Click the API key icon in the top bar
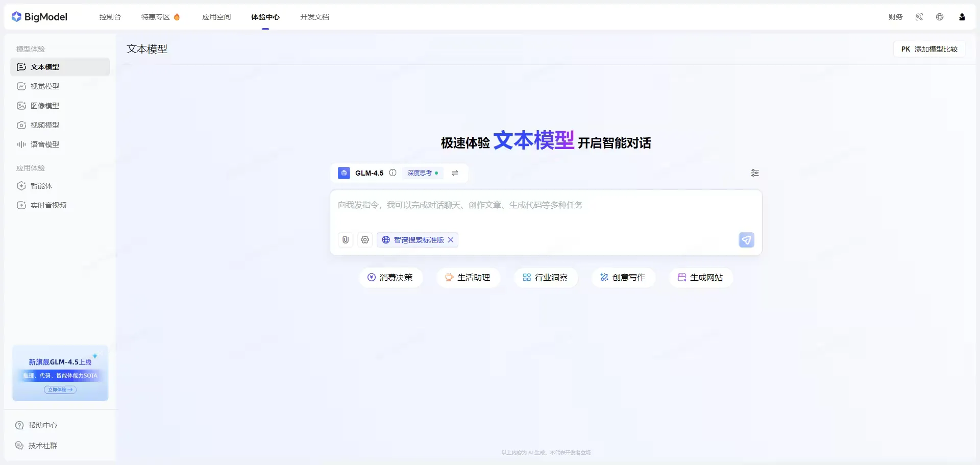Viewport: 980px width, 465px height. pos(919,17)
